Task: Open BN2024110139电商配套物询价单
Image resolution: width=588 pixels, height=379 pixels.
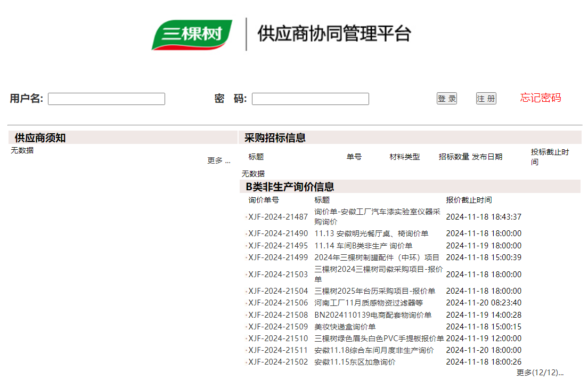Action: [373, 315]
